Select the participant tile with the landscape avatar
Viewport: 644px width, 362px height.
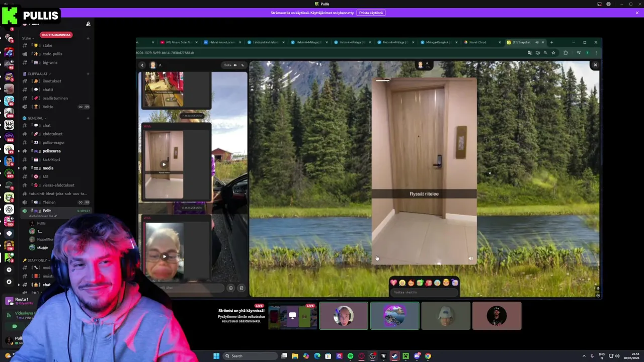[395, 316]
